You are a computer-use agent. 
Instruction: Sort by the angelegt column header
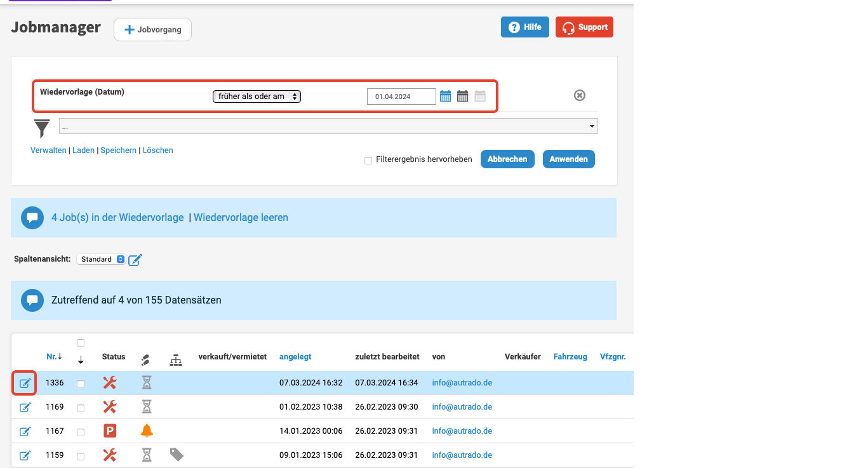295,357
